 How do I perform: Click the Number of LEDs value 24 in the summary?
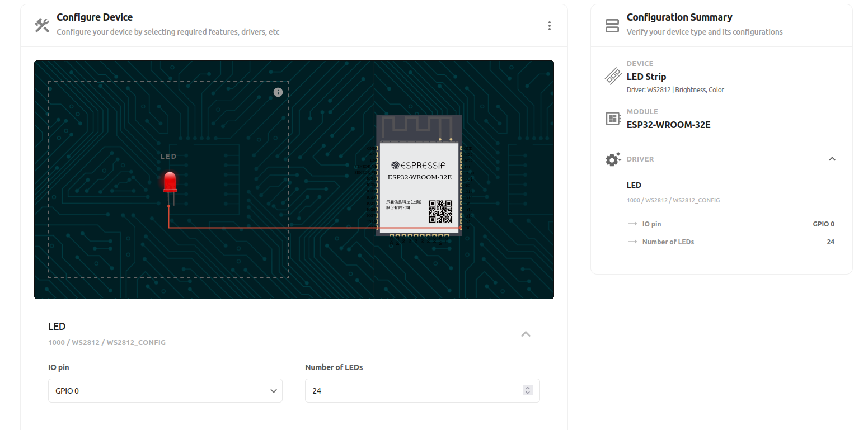(x=831, y=242)
